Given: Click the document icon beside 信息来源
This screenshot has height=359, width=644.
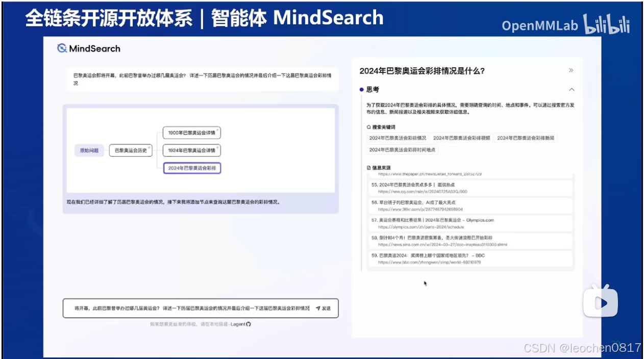Looking at the screenshot, I should point(369,167).
